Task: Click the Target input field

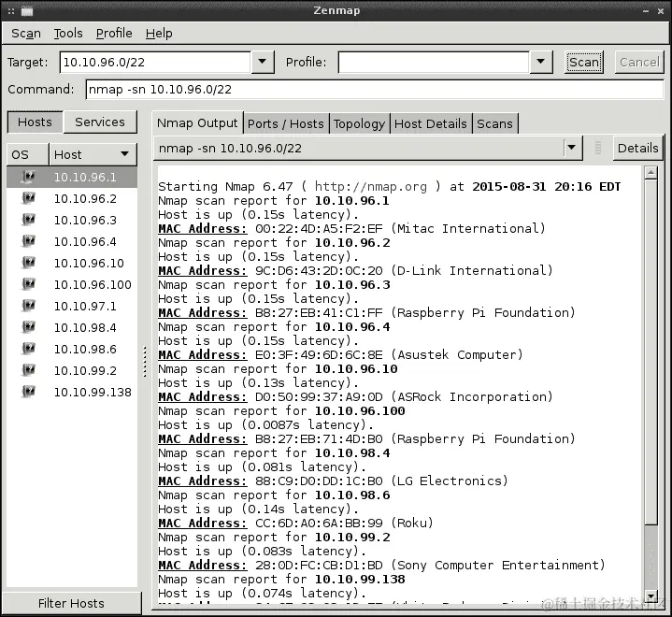Action: click(155, 63)
